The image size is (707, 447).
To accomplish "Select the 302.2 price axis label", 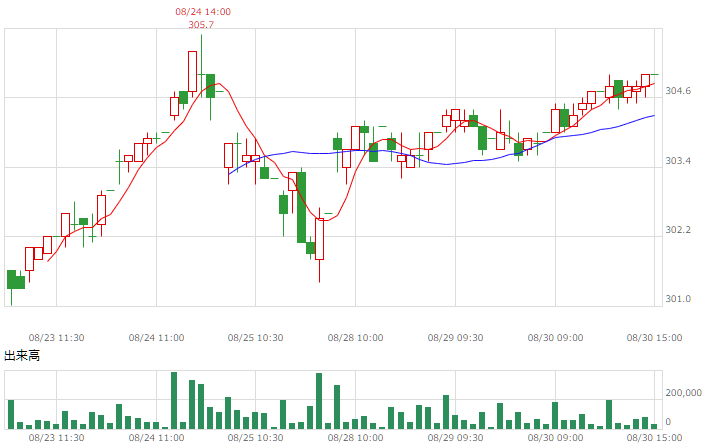I will point(678,230).
